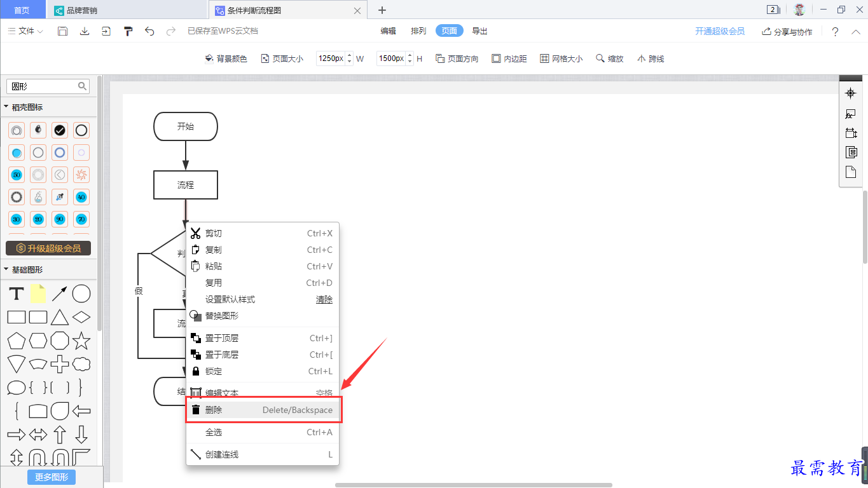Select the yellow note shape
Screen dimensions: 868x488
(38, 294)
